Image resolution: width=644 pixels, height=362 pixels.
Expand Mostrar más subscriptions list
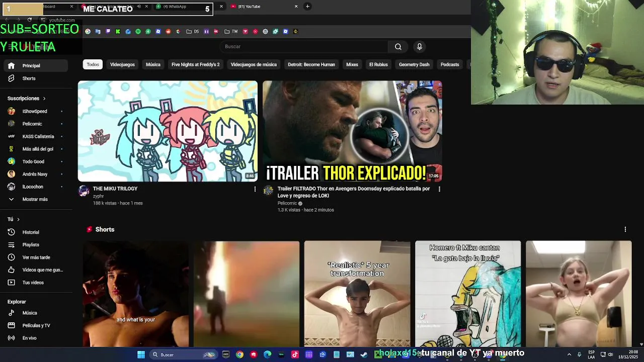(x=35, y=199)
